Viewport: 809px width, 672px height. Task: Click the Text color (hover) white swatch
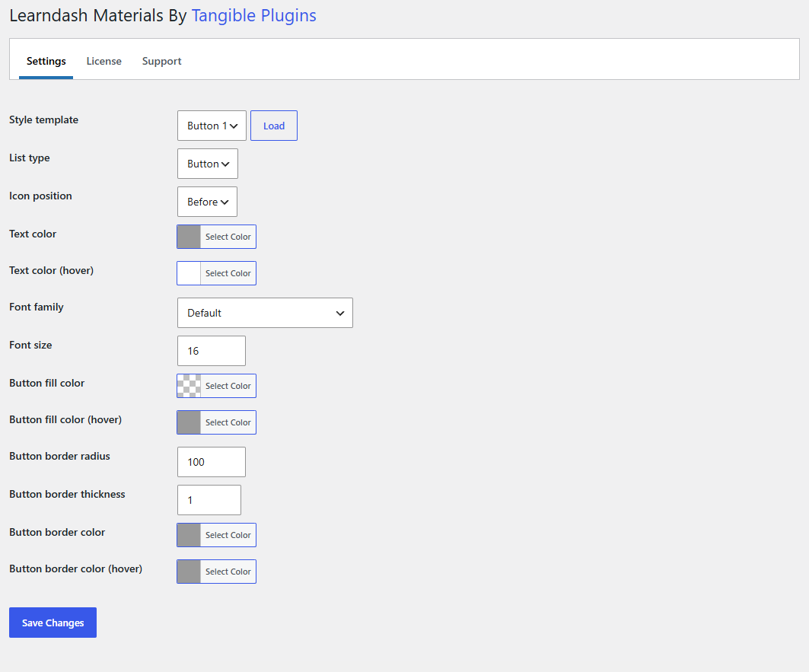[x=189, y=273]
